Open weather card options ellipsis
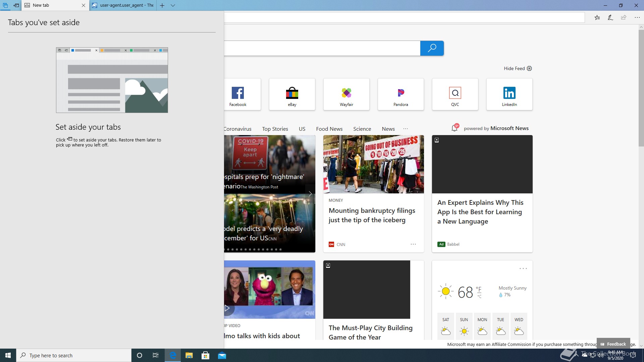Viewport: 644px width, 362px height. click(x=523, y=268)
